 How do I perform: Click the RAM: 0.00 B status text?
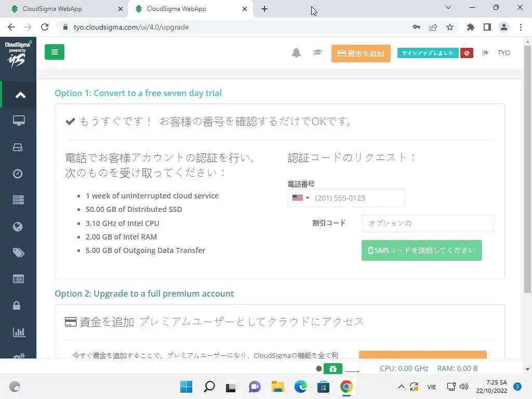coord(457,368)
